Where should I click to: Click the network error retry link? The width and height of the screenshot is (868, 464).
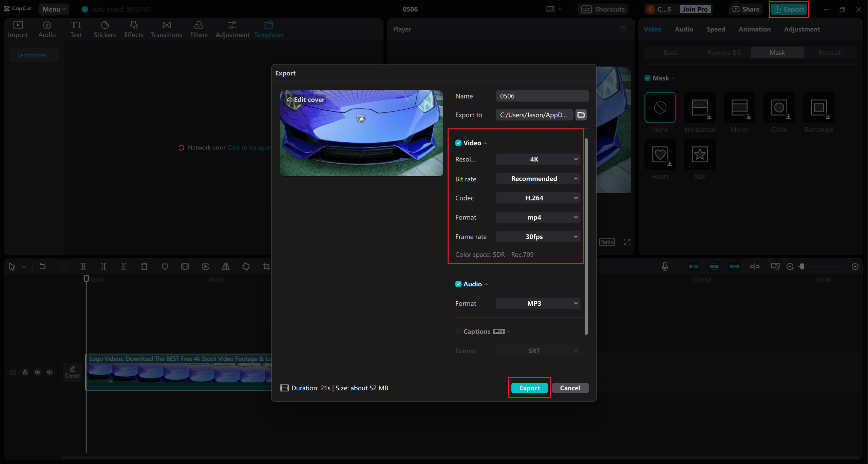pos(249,147)
